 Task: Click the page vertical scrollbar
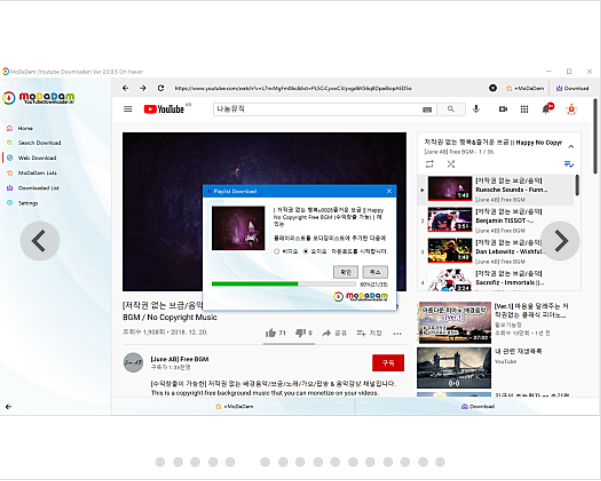click(595, 136)
